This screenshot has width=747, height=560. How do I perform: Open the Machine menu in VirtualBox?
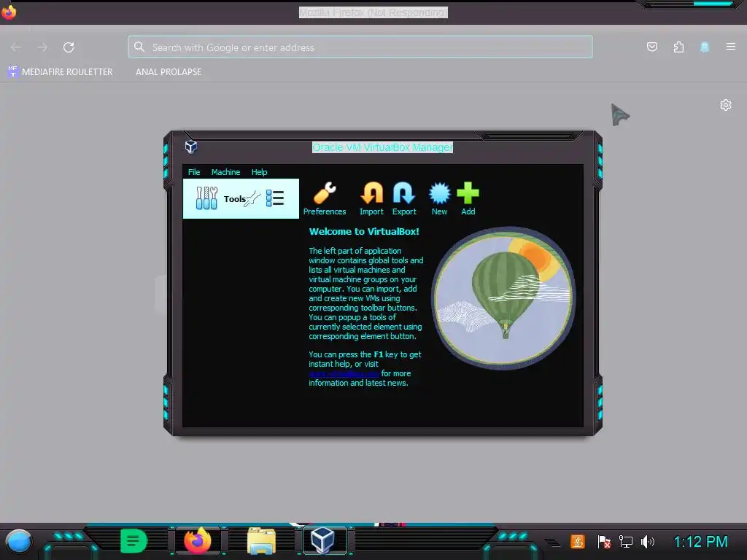[226, 172]
